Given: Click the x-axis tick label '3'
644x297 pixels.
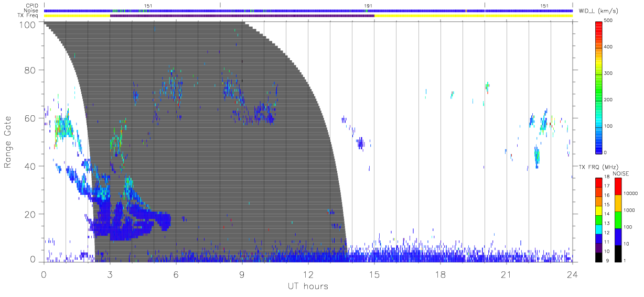Looking at the screenshot, I should (x=110, y=274).
